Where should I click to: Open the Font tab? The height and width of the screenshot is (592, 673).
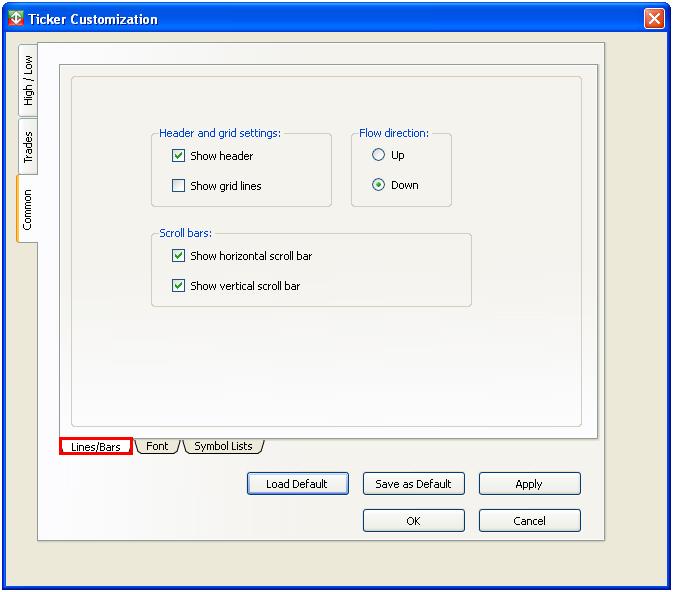[157, 446]
